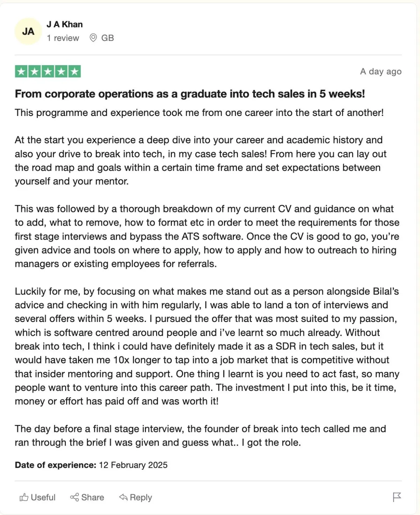Click the review title about tech sales
420x515 pixels.
(x=190, y=94)
